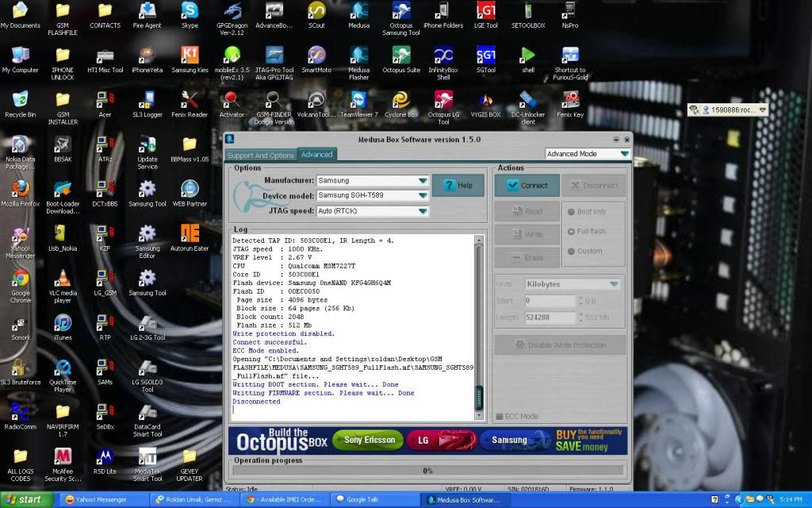Image resolution: width=812 pixels, height=508 pixels.
Task: Open the McAfee Security Scan icon
Action: pyautogui.click(x=63, y=464)
